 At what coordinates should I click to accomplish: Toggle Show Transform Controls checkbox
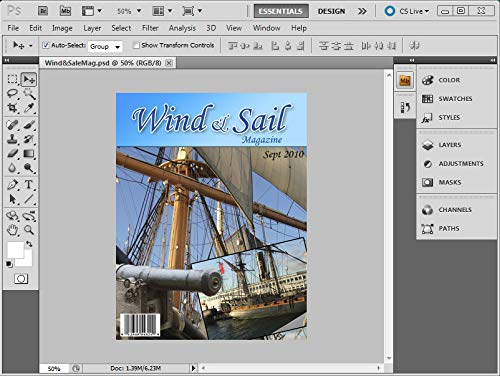[136, 45]
